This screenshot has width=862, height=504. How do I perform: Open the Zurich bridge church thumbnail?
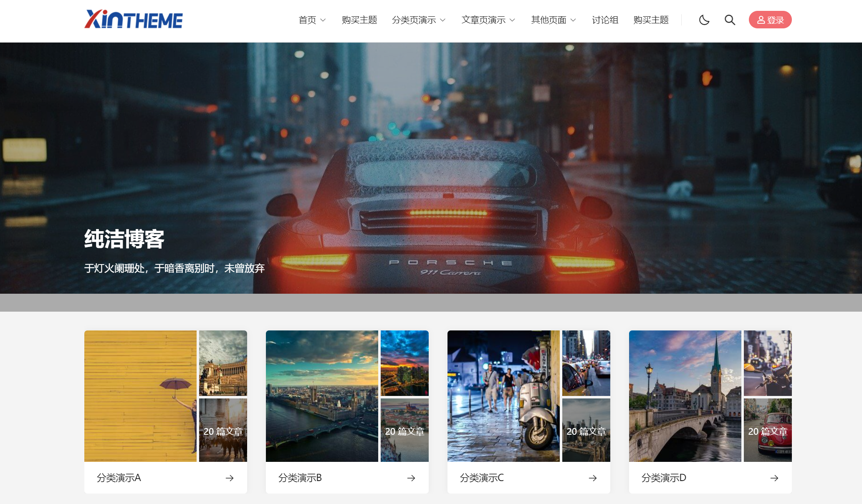(x=685, y=396)
